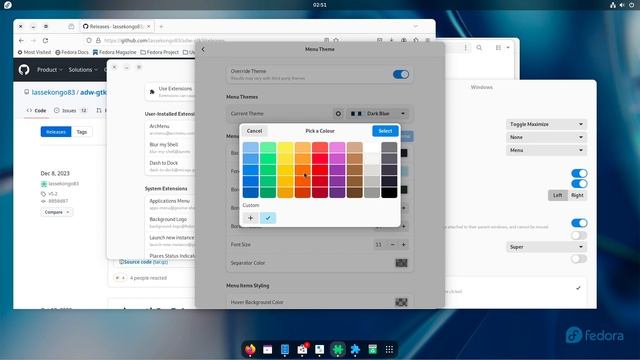Increase Font Size with the plus button
Screen dimensions: 640x360
pyautogui.click(x=404, y=244)
